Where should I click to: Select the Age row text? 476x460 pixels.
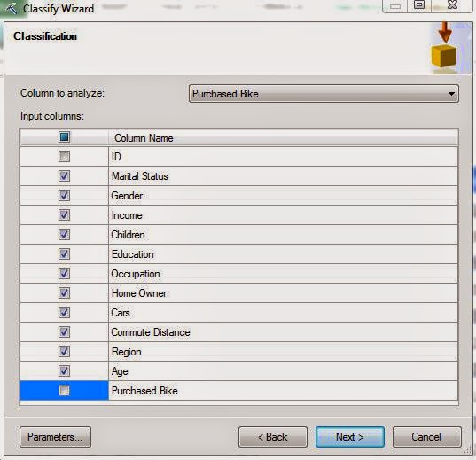(x=120, y=371)
